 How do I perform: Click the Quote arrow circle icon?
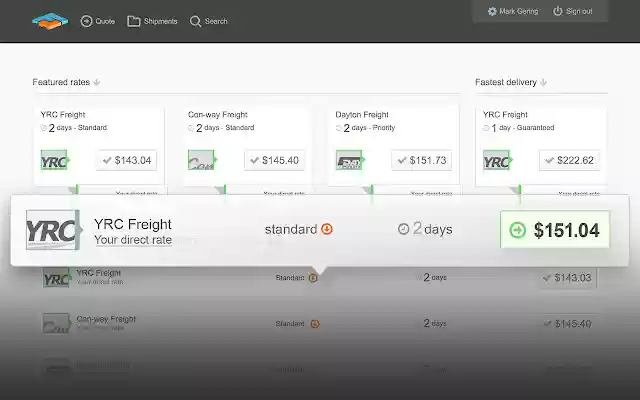click(86, 21)
